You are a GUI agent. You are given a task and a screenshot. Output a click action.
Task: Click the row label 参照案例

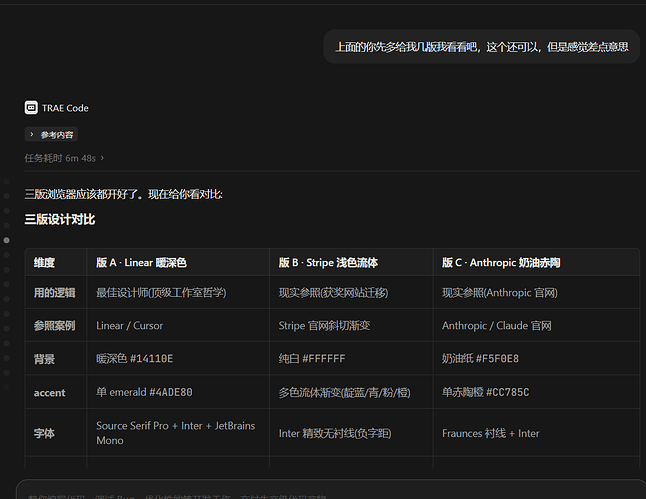coord(54,326)
